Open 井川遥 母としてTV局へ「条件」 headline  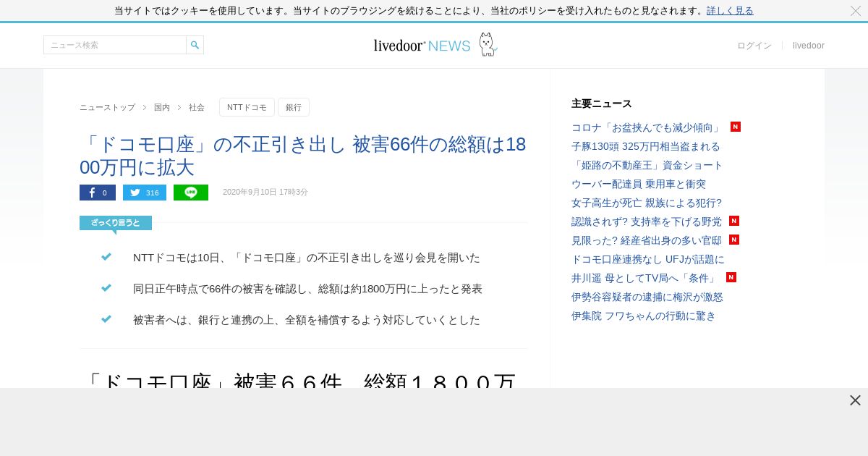(x=645, y=278)
